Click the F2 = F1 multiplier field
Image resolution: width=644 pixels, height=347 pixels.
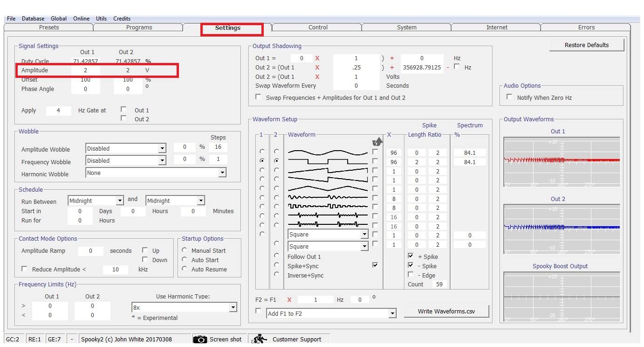tap(315, 300)
